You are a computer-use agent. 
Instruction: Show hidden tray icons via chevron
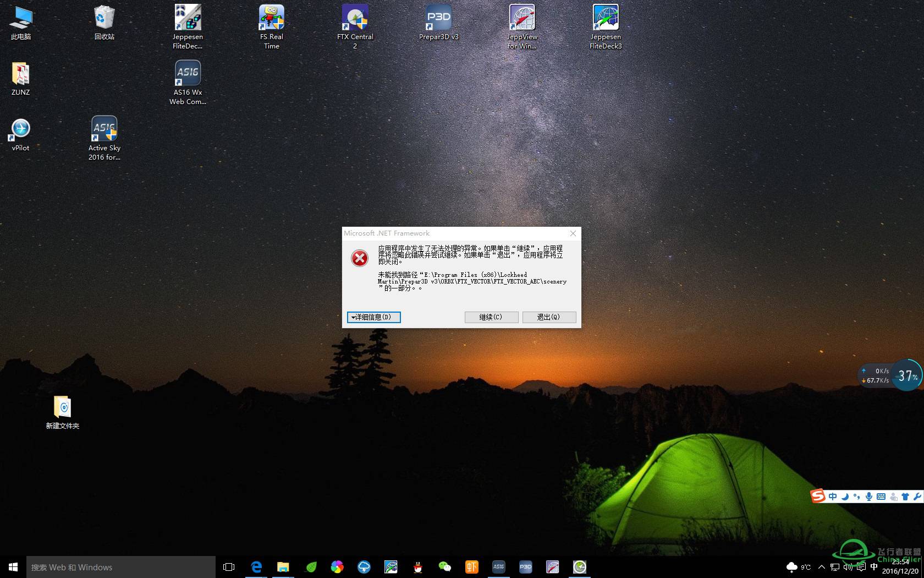click(x=821, y=566)
